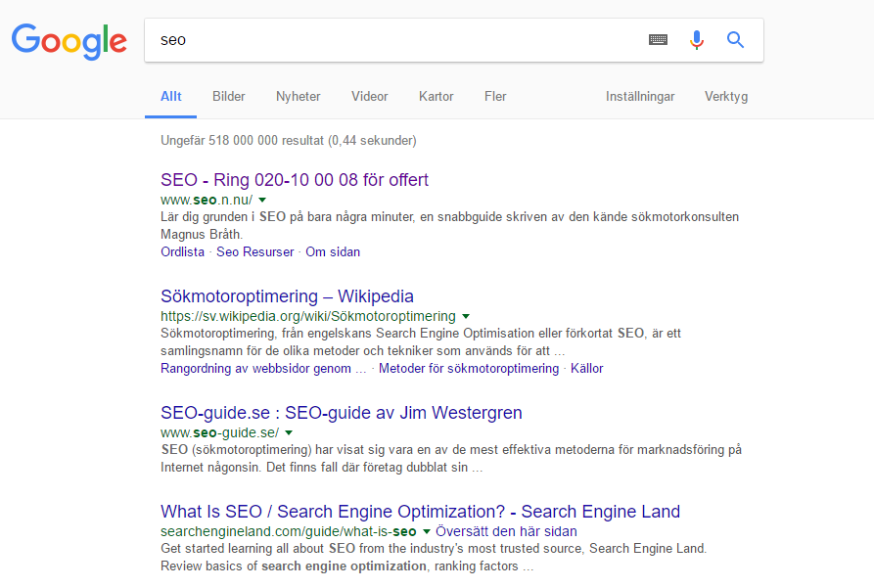This screenshot has width=874, height=588.
Task: Click the 'Ungefär 518 000 000 resultat' text
Action: tap(288, 141)
